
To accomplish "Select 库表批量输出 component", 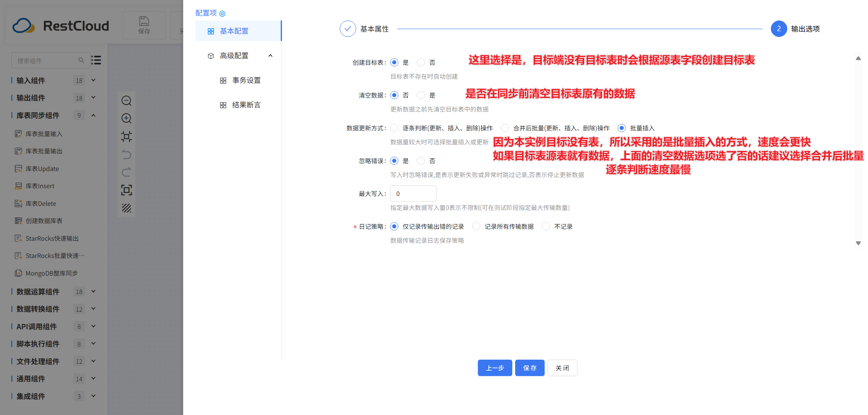I will pyautogui.click(x=39, y=151).
